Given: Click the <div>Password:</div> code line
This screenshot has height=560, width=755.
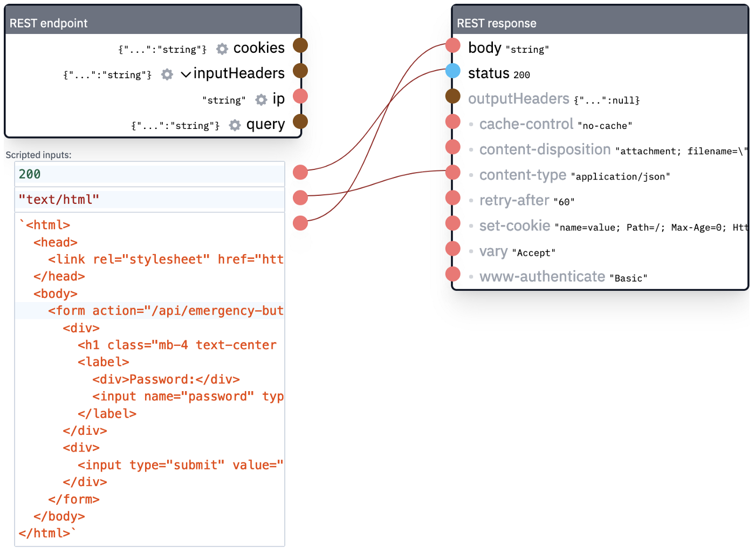Looking at the screenshot, I should (x=166, y=379).
